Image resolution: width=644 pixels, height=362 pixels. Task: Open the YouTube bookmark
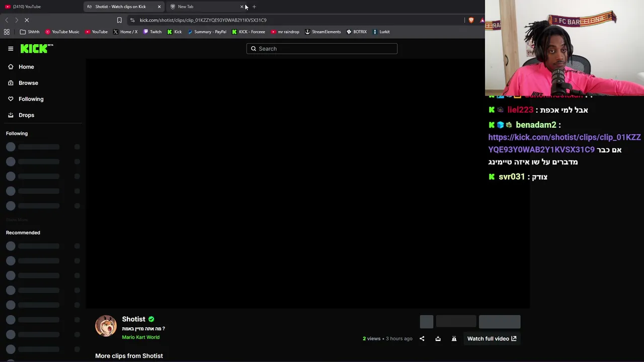click(x=96, y=32)
